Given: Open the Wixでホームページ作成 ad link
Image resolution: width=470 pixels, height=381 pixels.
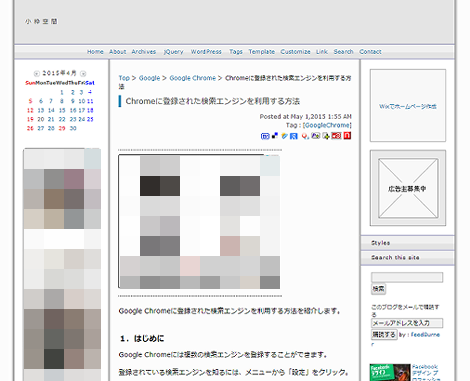Looking at the screenshot, I should [x=408, y=106].
